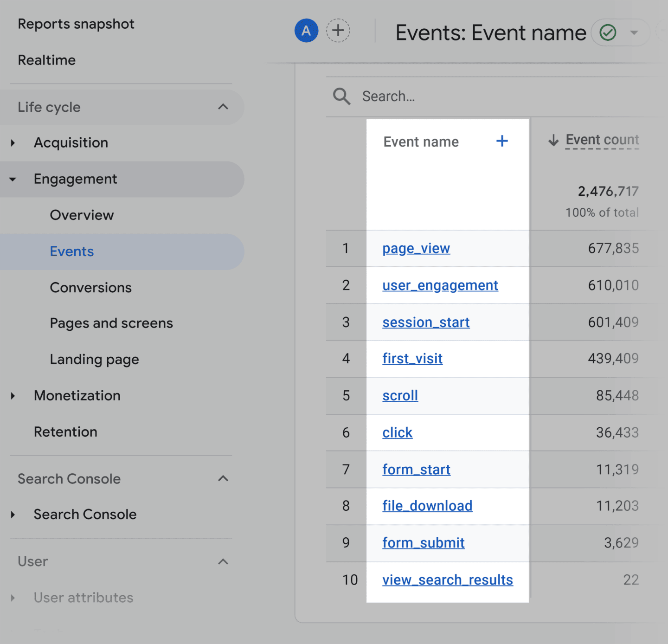Screen dimensions: 668x644
Task: Open the form_submit event details
Action: click(423, 543)
